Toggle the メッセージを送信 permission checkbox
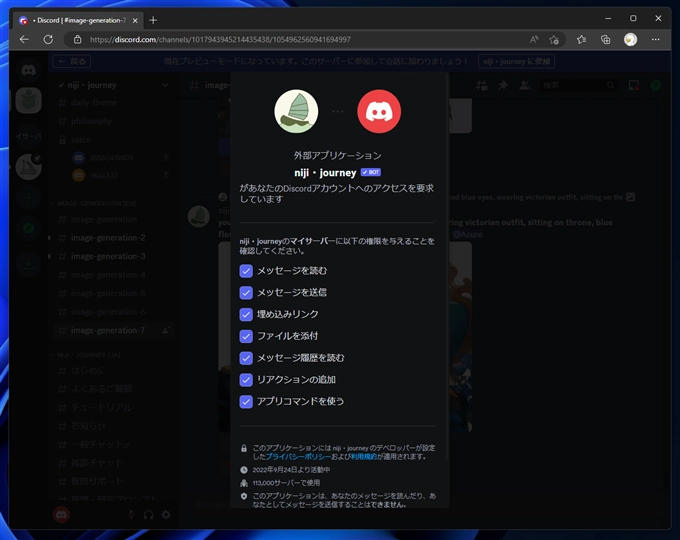 [246, 292]
